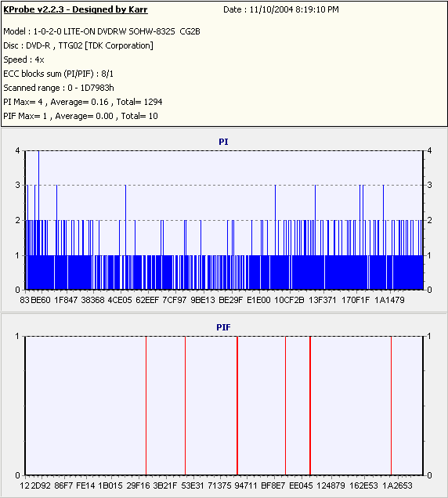Image resolution: width=448 pixels, height=498 pixels.
Task: Click the PI Max Average Total line
Action: [83, 102]
